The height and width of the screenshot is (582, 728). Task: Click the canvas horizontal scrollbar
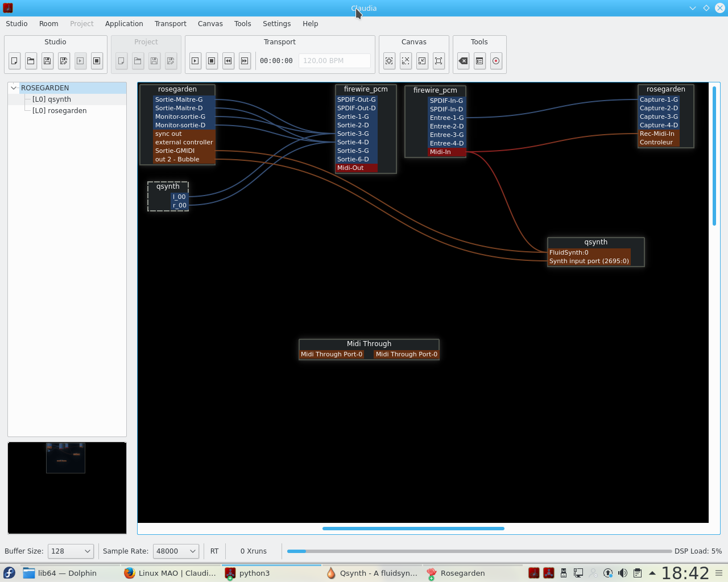(413, 529)
